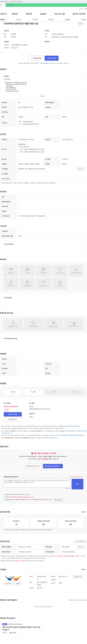Image resolution: width=87 pixels, height=644 pixels.
Task: Click the 장애인용 승강기 facility icon
Action: coord(33,324)
